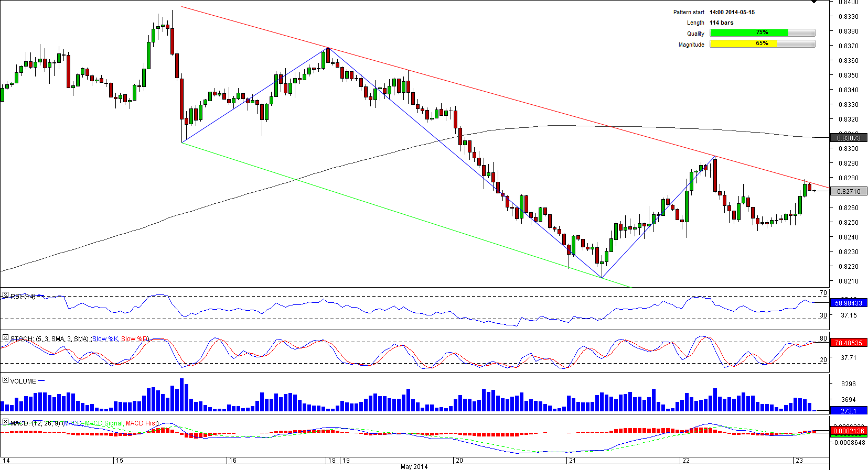Click the current price label 0.82710
868x470 pixels.
click(x=849, y=192)
